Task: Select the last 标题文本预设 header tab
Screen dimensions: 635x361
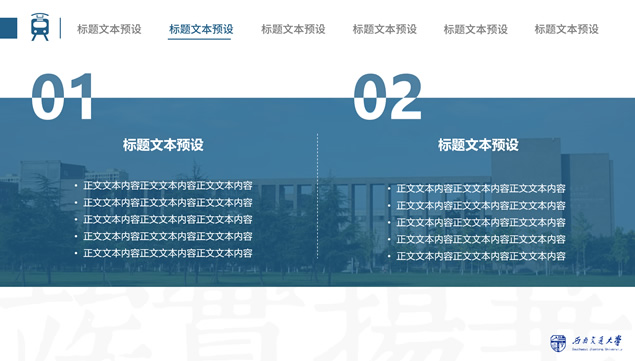Action: pos(567,29)
